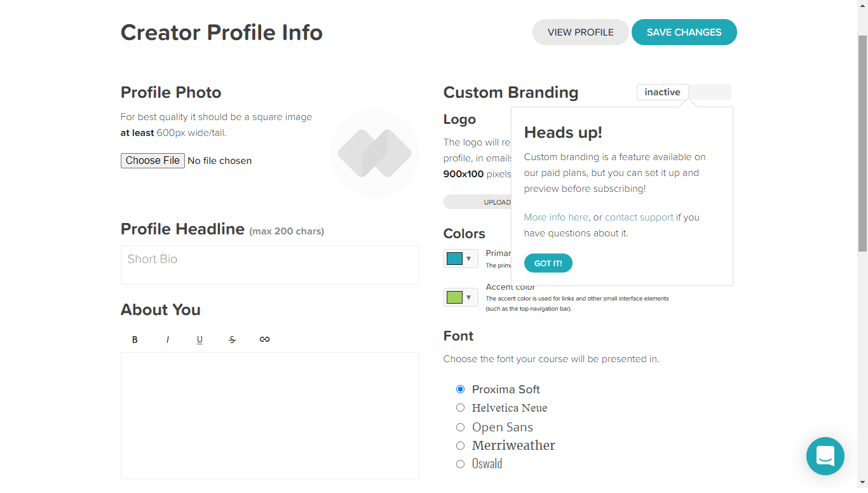The height and width of the screenshot is (493, 868).
Task: Click the profile photo placeholder image
Action: (374, 153)
